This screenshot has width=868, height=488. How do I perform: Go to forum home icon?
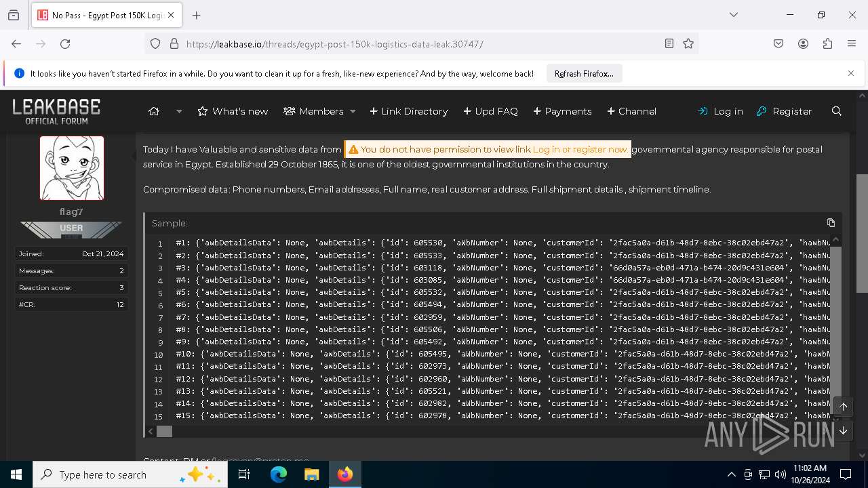tap(154, 111)
